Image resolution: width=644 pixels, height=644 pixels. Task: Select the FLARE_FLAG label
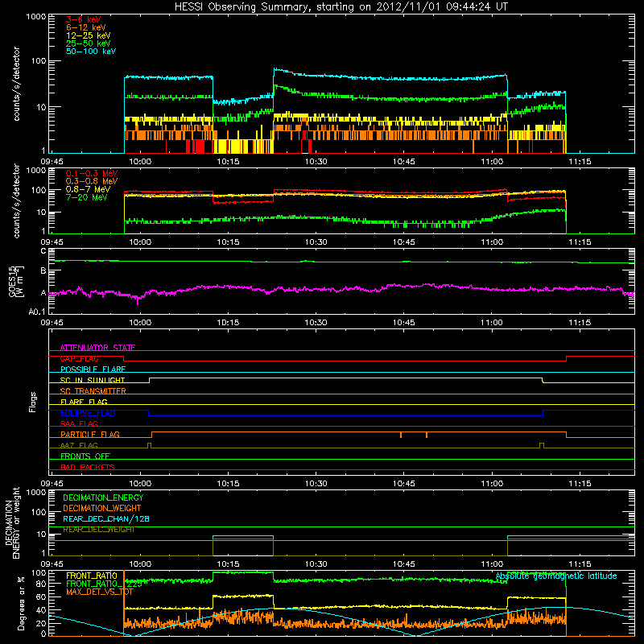[x=84, y=402]
